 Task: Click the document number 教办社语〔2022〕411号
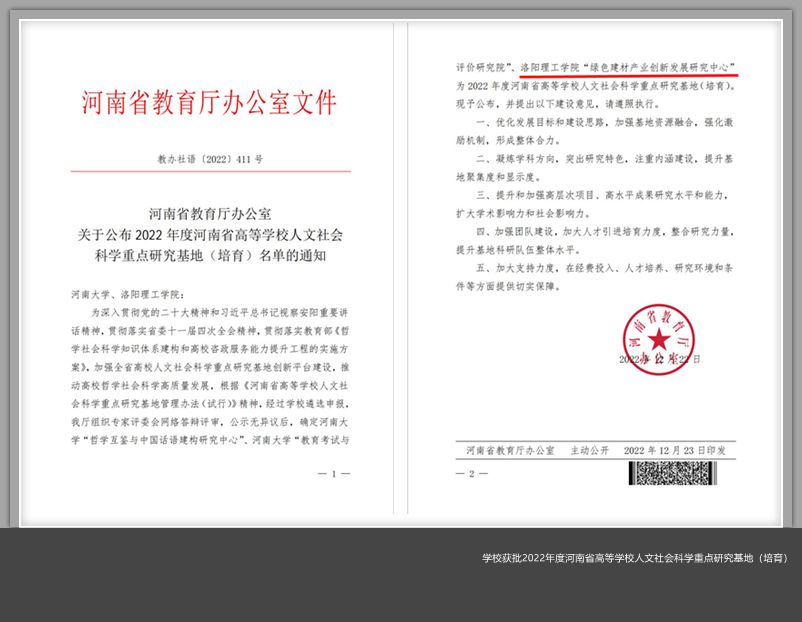click(210, 159)
